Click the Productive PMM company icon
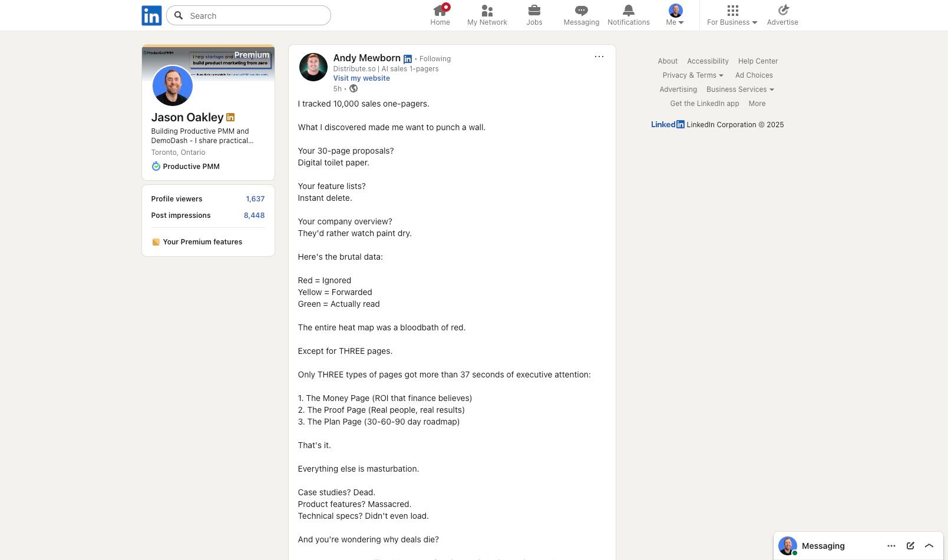 tap(156, 167)
